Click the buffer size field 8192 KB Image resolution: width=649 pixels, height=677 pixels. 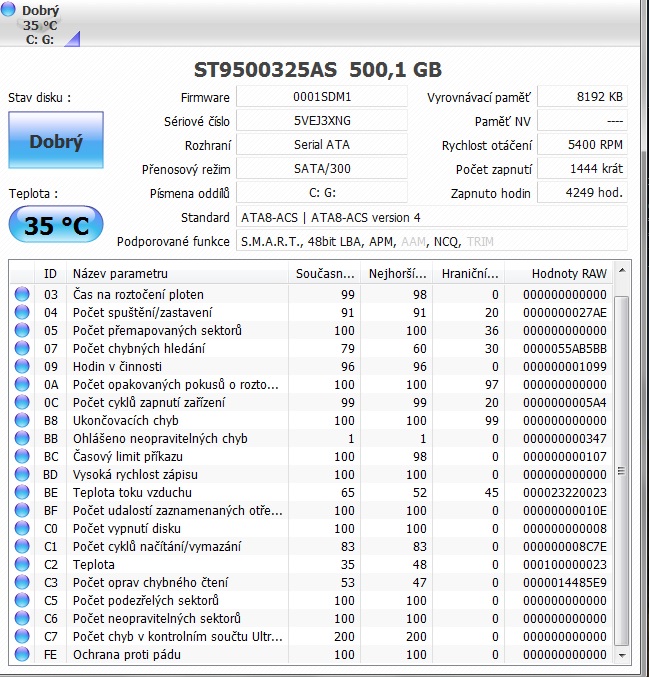tap(582, 96)
